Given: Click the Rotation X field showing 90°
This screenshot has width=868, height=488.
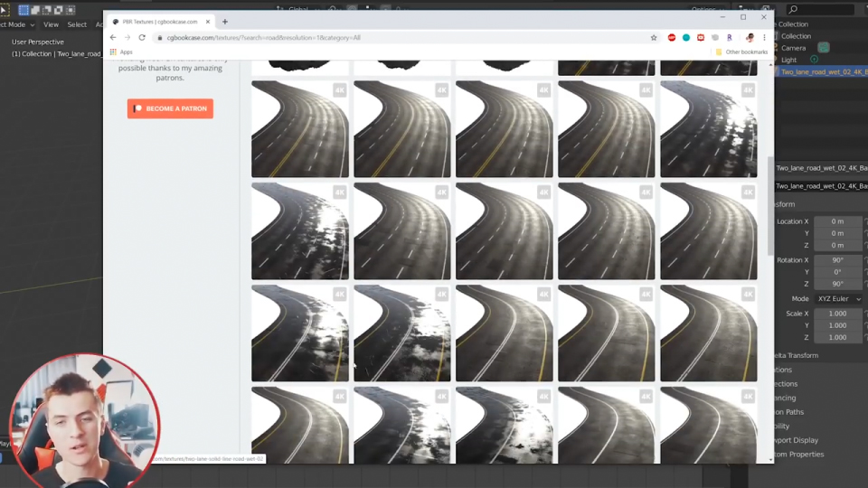Looking at the screenshot, I should point(837,260).
